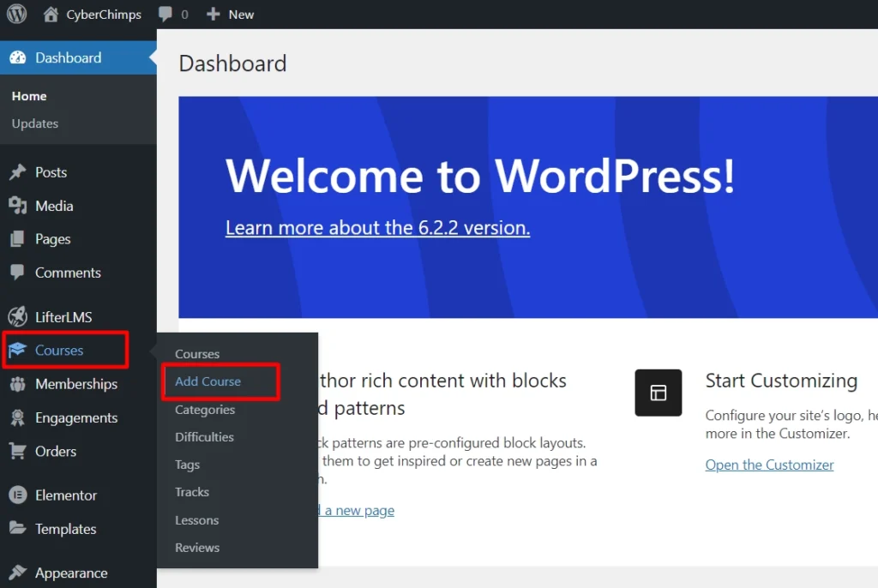Click the Orders cart icon
878x588 pixels.
17,452
